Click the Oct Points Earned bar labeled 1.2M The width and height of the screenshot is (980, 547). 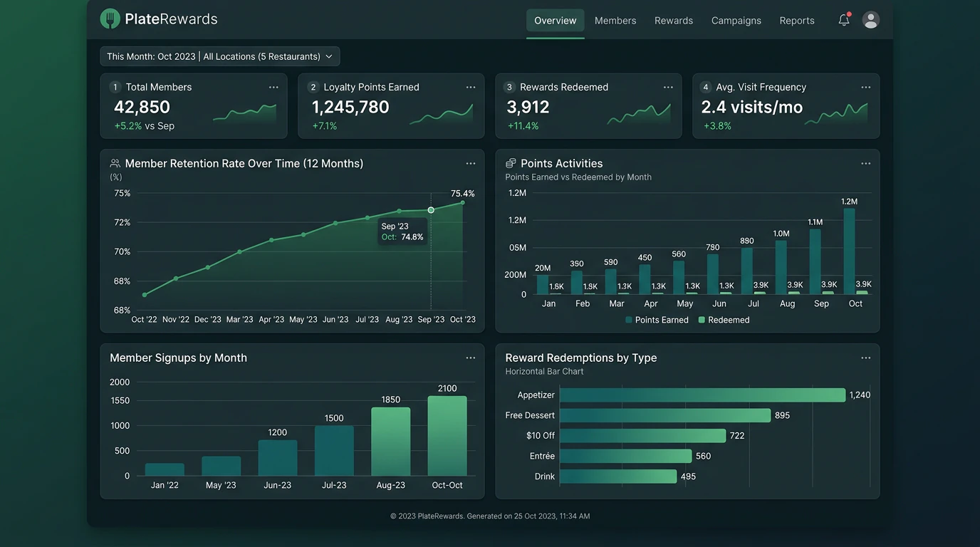click(849, 251)
